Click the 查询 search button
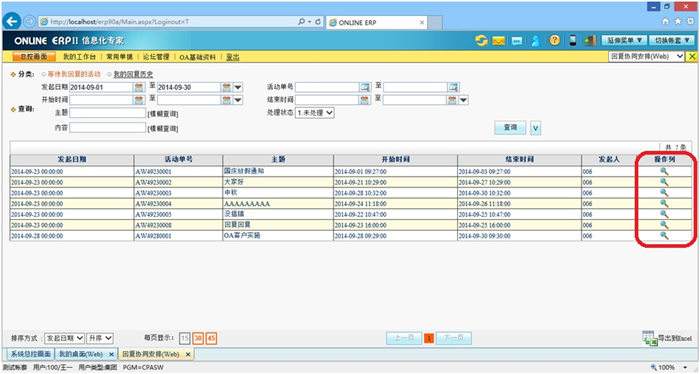The width and height of the screenshot is (700, 374). [510, 128]
